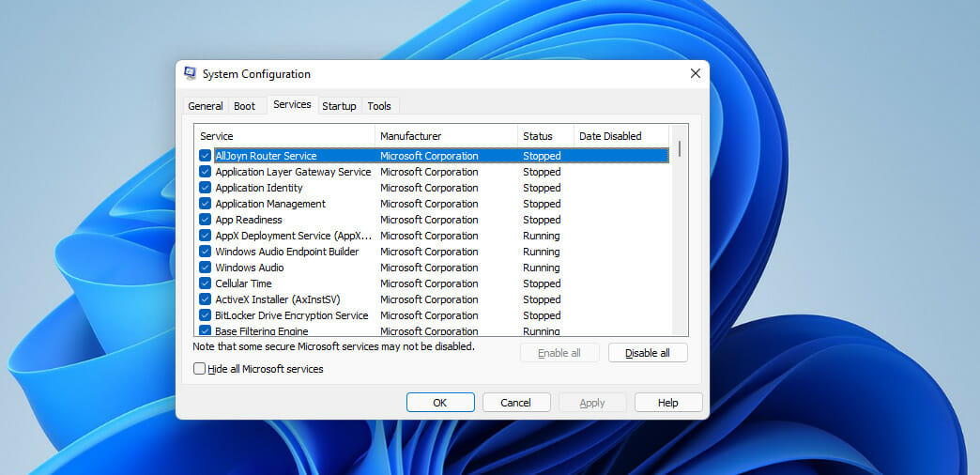
Task: Click Microsoft Corporation in App Readiness row
Action: pyautogui.click(x=429, y=220)
